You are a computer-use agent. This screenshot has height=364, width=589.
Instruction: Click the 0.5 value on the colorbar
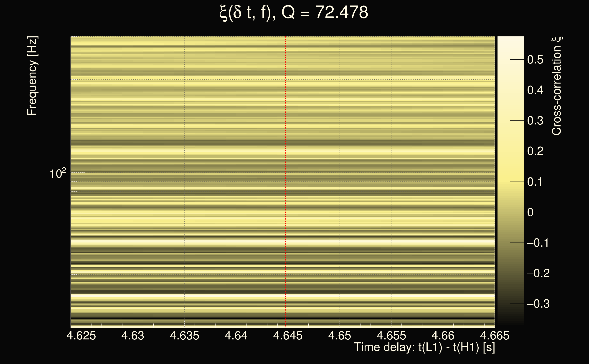coord(535,60)
